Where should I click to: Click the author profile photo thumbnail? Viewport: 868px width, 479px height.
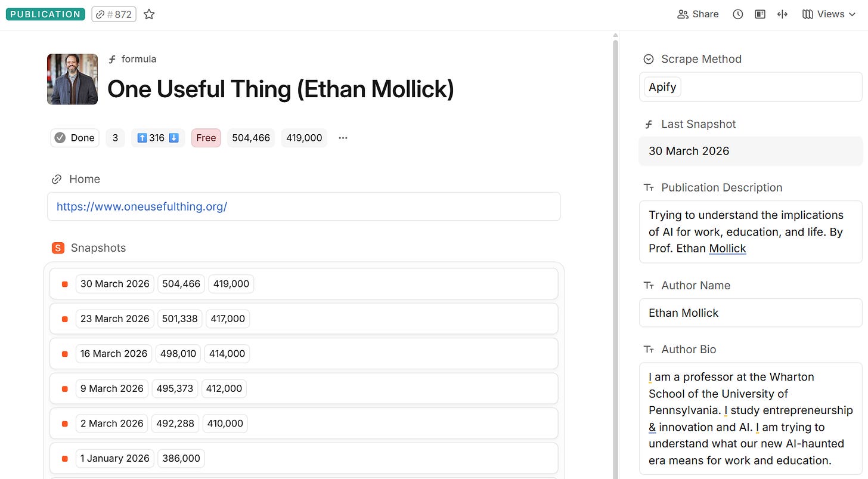click(x=72, y=79)
